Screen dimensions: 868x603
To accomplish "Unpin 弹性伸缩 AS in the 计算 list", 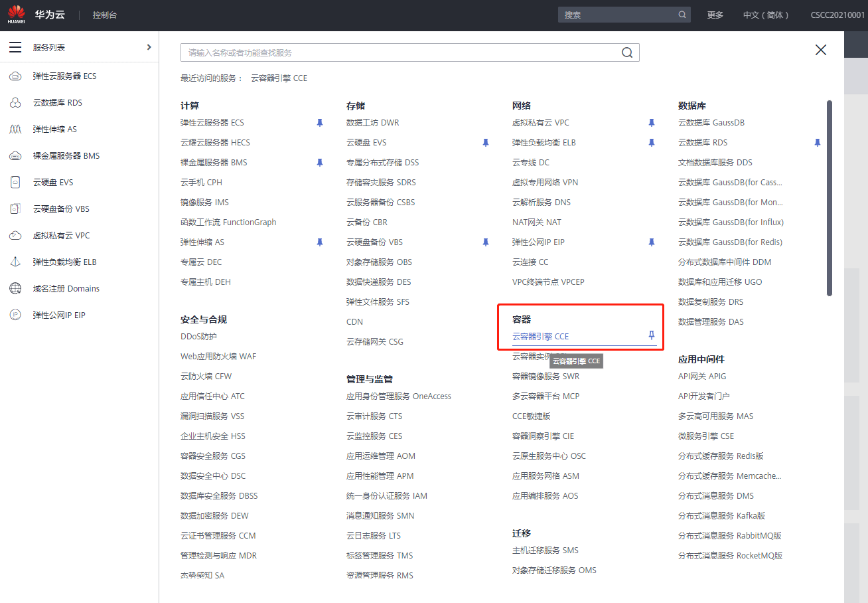I will [320, 242].
